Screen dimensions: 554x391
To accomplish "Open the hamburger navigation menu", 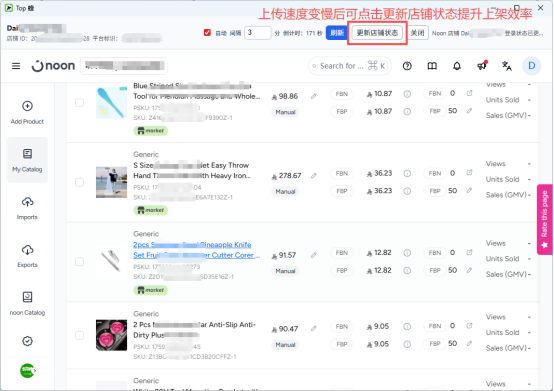I will pos(16,66).
